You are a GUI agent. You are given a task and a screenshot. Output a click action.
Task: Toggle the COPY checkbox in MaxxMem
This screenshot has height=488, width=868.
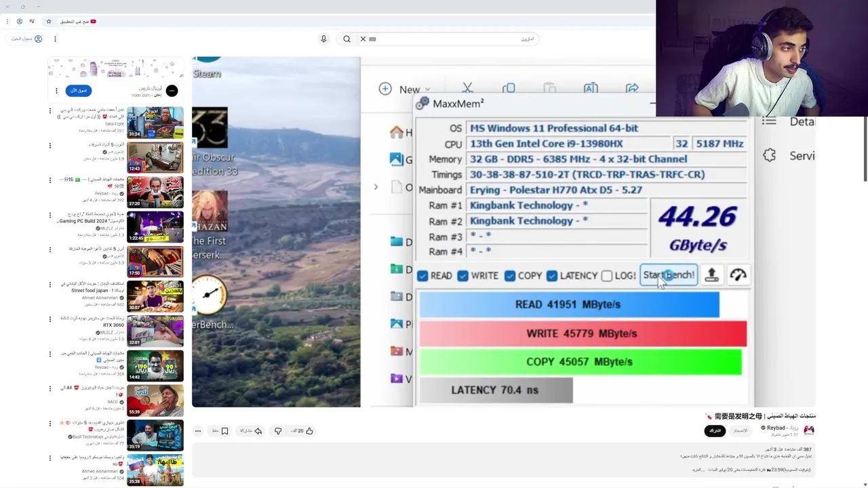pos(510,276)
